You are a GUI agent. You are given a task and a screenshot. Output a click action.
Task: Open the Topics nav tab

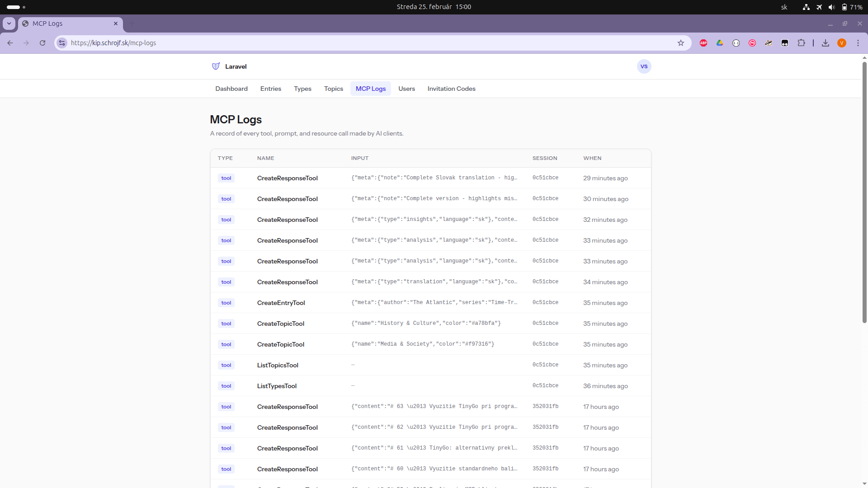pos(334,89)
